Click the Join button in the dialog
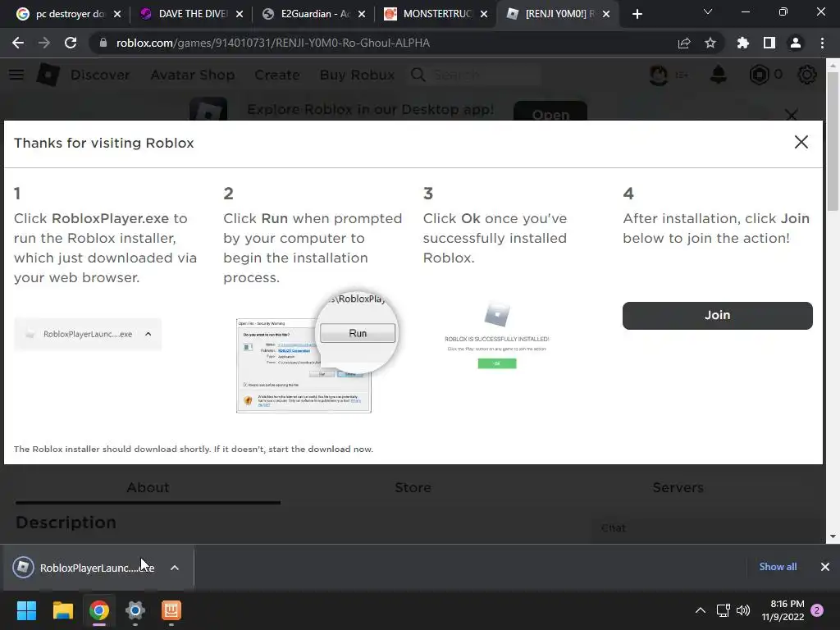 click(717, 316)
